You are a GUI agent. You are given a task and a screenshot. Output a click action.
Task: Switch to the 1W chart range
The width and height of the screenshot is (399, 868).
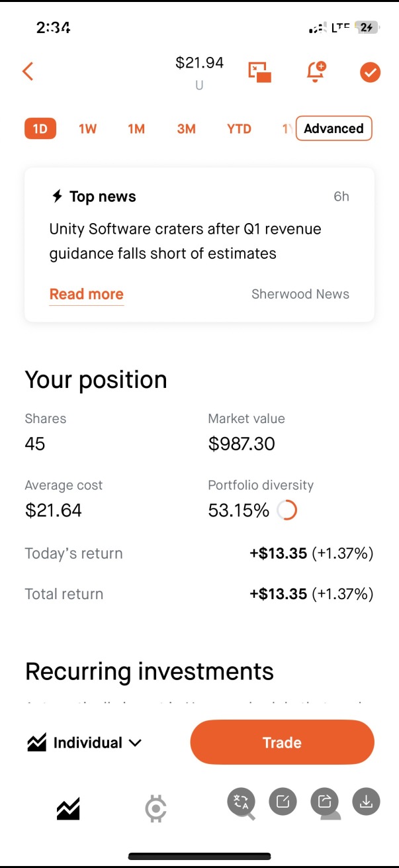click(x=87, y=128)
